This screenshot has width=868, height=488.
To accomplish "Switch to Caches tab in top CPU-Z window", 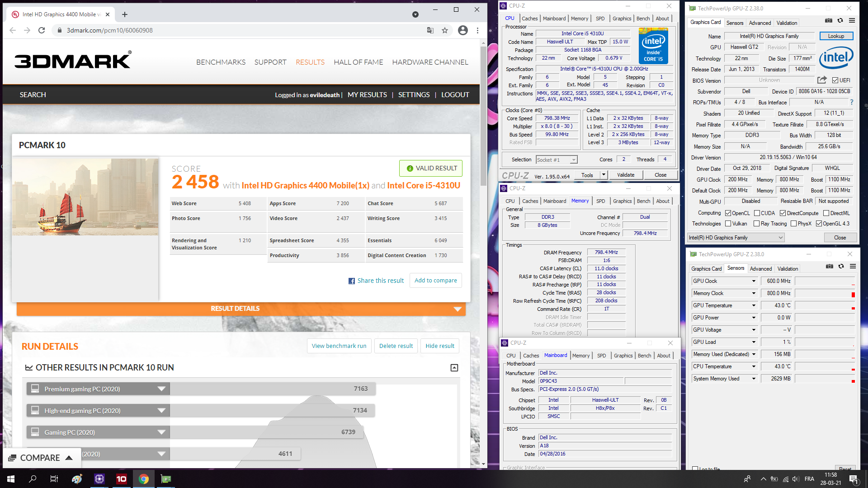I will click(529, 19).
